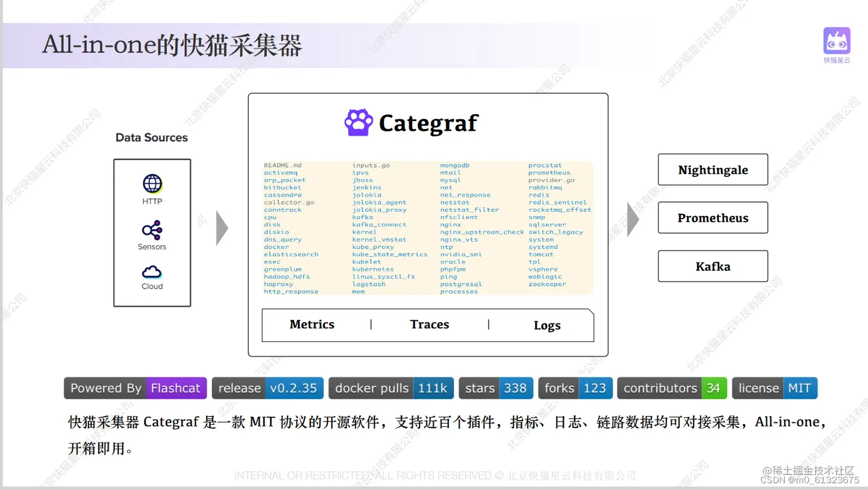
Task: Click netstat_filter in the plugin list
Action: tap(470, 210)
